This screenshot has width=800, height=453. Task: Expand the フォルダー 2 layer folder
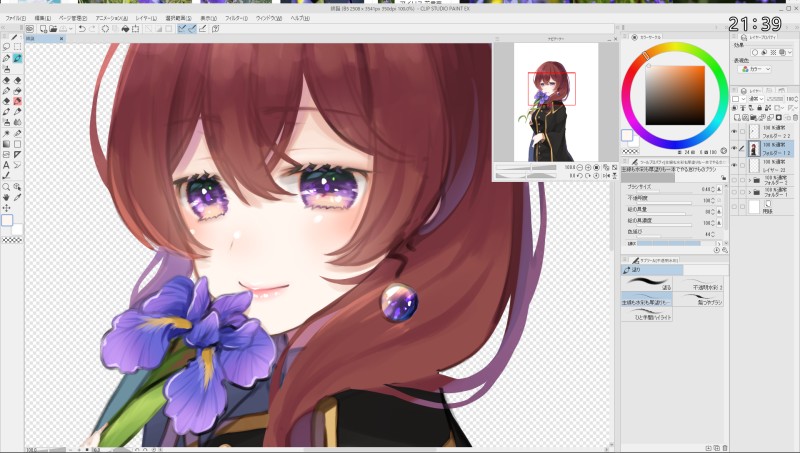pyautogui.click(x=749, y=180)
